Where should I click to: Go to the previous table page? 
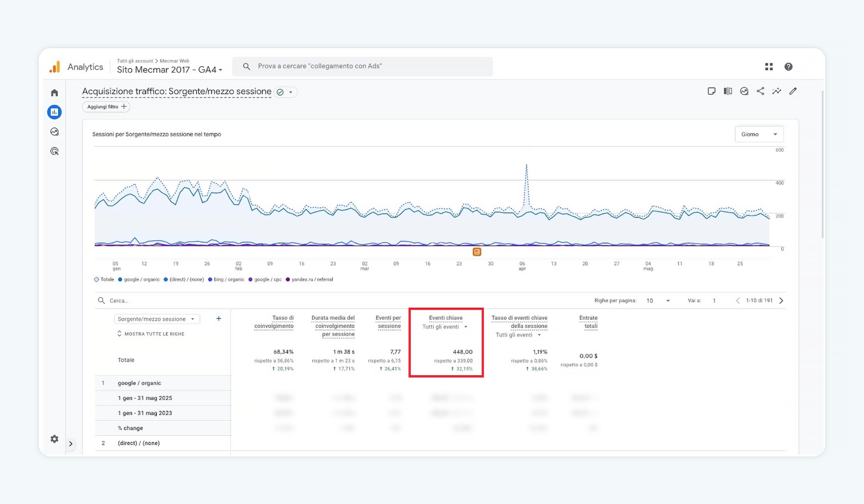pyautogui.click(x=738, y=301)
